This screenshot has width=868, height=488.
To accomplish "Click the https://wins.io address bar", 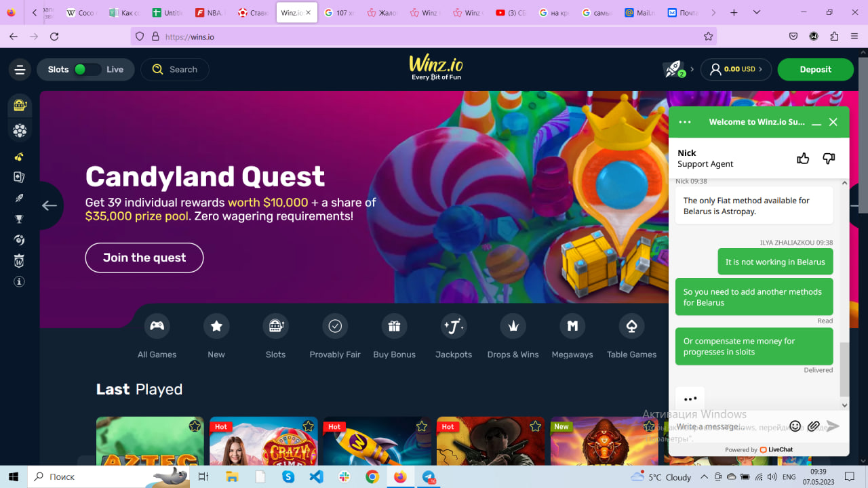I will pos(424,37).
